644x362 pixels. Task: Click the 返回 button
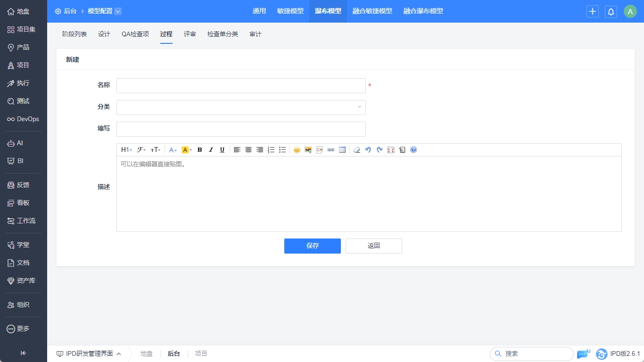(x=373, y=246)
